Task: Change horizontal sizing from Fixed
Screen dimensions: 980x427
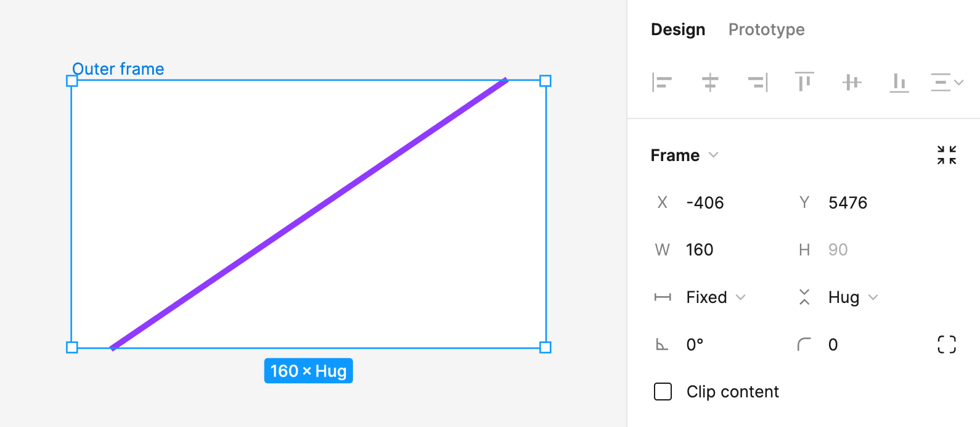Action: pyautogui.click(x=715, y=297)
